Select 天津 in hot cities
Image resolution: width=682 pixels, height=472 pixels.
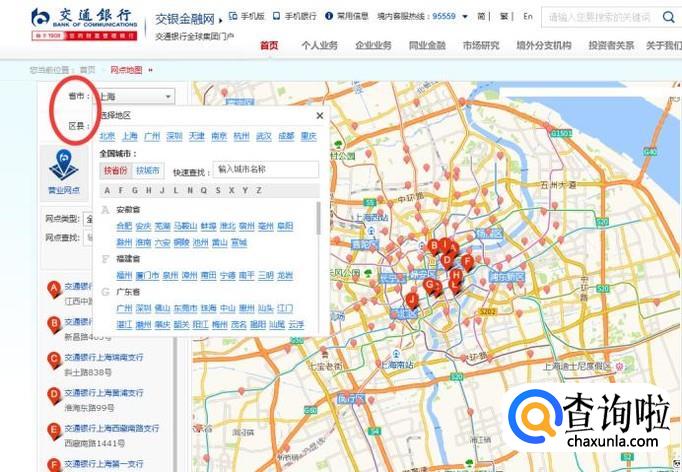click(x=197, y=136)
